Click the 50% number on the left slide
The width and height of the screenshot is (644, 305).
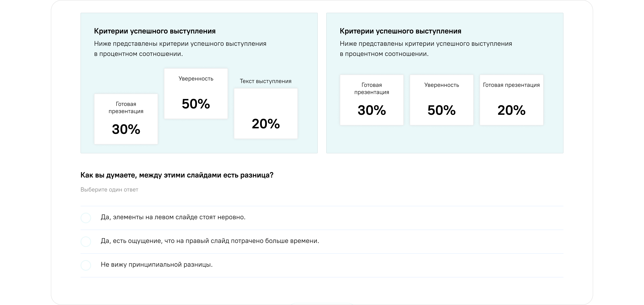(x=196, y=104)
